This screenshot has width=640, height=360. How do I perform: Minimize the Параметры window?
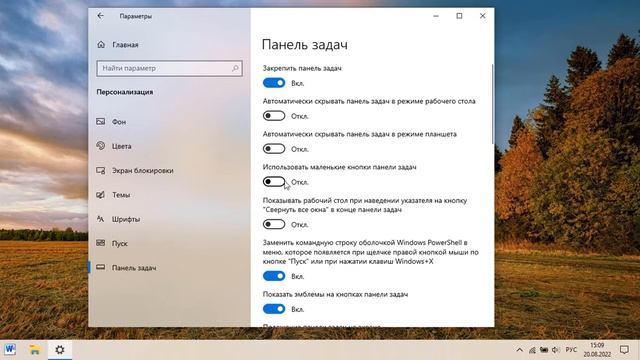[436, 16]
